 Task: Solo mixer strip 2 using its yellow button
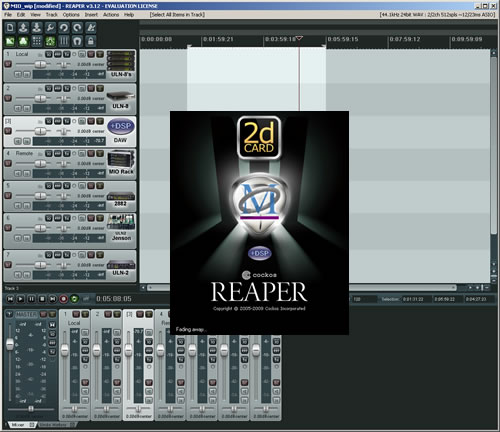pos(116,314)
